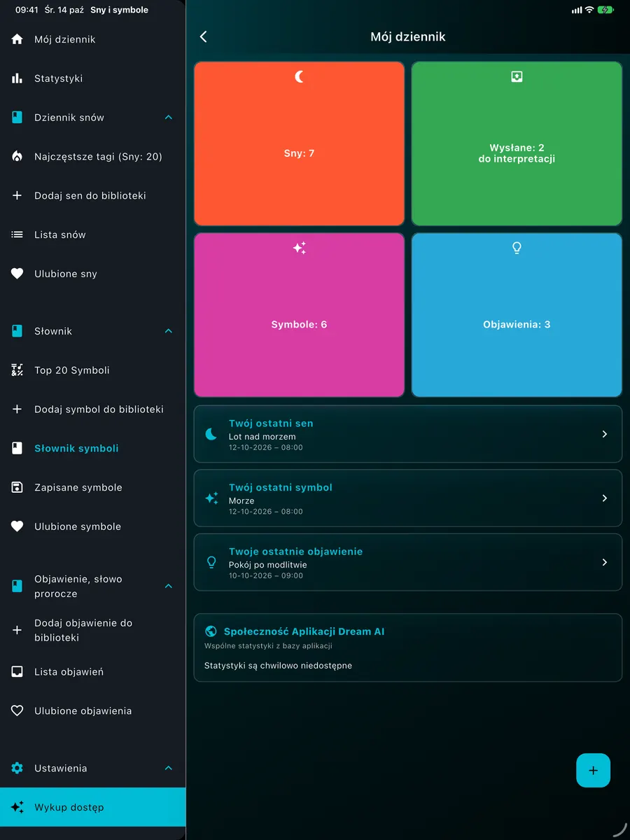Open Twoje ostatnie objawienie via right chevron
Viewport: 630px width, 840px height.
click(x=605, y=562)
